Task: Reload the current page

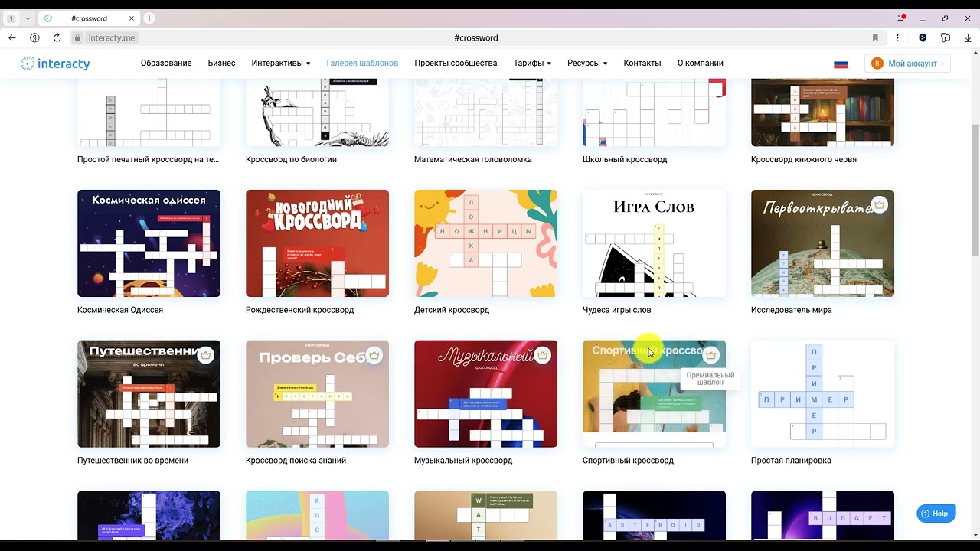Action: pos(57,37)
